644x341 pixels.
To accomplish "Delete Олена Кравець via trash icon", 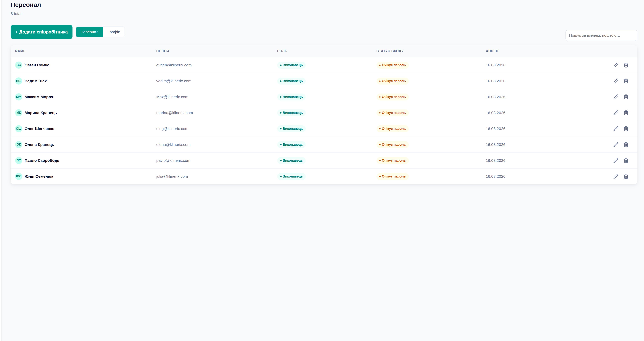I will click(626, 144).
